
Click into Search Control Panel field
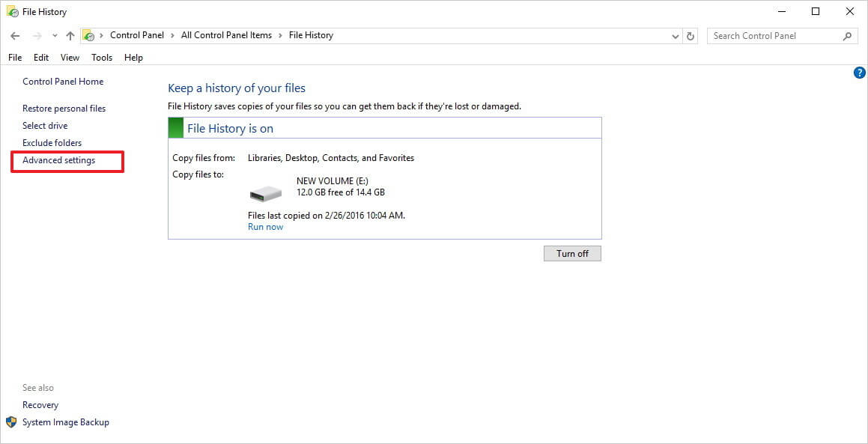[775, 36]
